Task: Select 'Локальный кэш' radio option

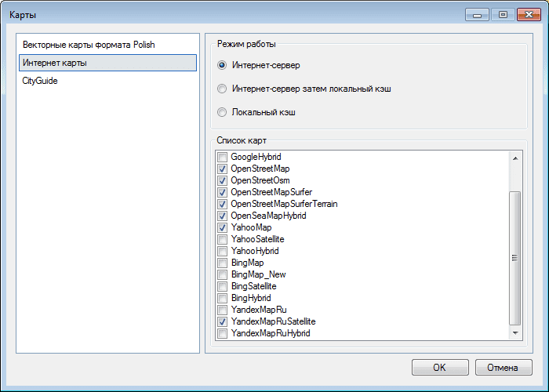Action: point(223,112)
